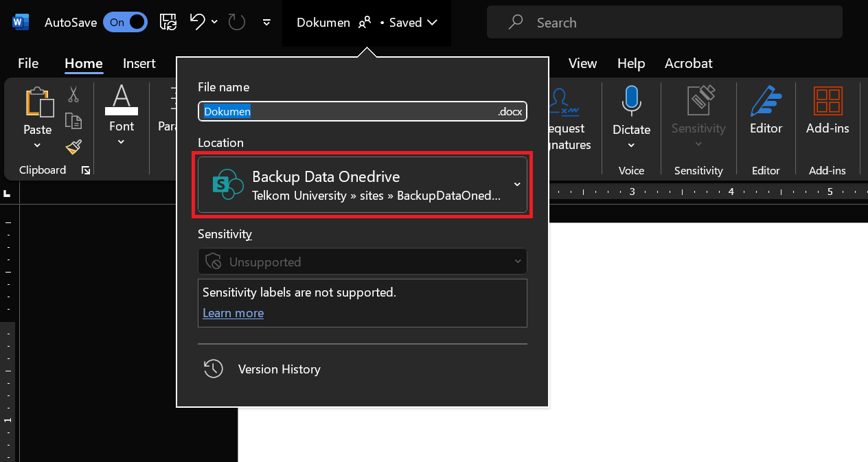The width and height of the screenshot is (868, 462).
Task: Open the Backup Data Onedrive location dropdown
Action: [x=363, y=185]
